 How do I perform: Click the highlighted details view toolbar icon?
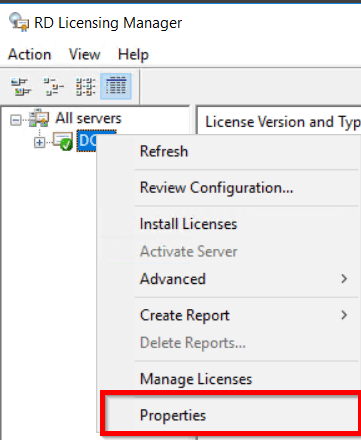pos(116,86)
